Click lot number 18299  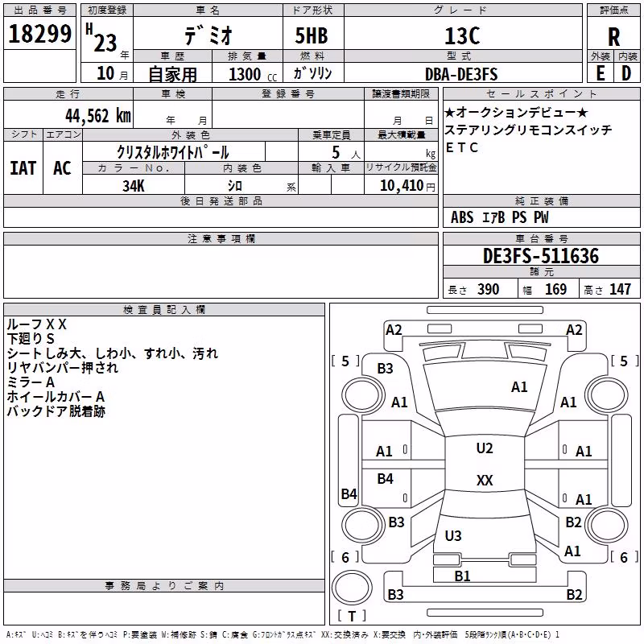coord(39,34)
